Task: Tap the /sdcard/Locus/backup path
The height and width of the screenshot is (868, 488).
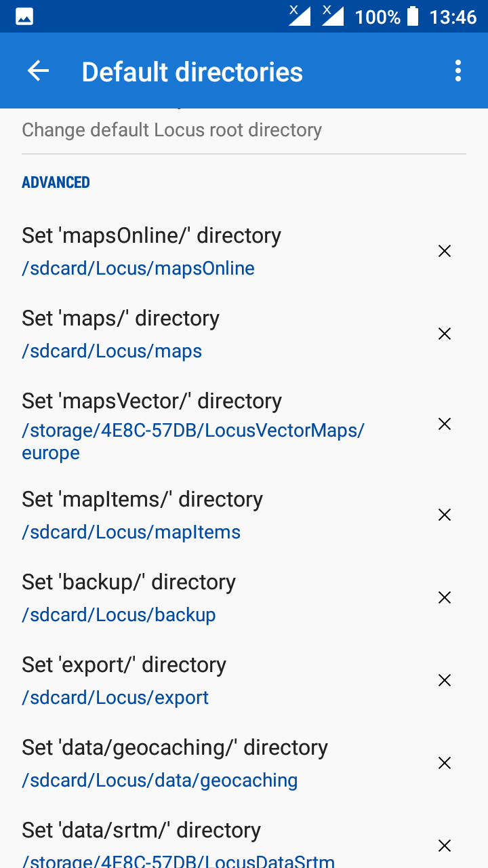Action: point(119,615)
